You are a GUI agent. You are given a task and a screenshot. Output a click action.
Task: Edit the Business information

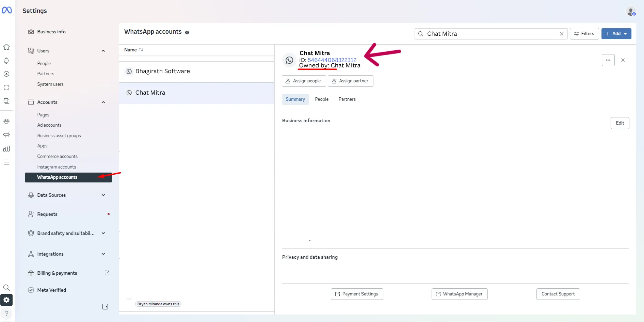pyautogui.click(x=620, y=123)
